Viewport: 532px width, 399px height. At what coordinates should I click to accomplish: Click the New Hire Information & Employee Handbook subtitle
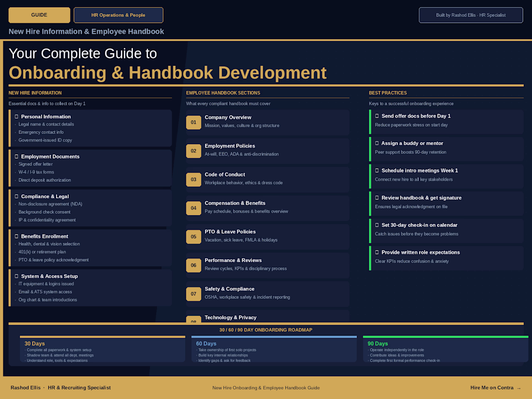(86, 31)
